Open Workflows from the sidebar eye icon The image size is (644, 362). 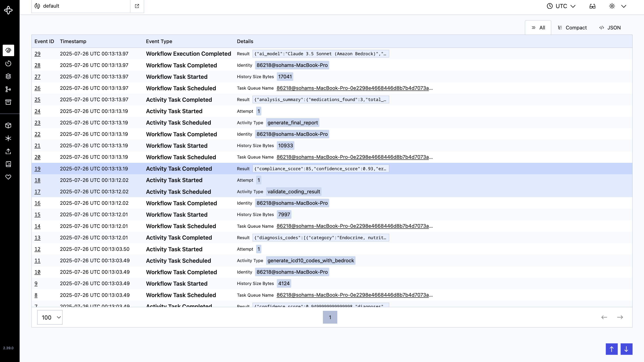coord(8,51)
